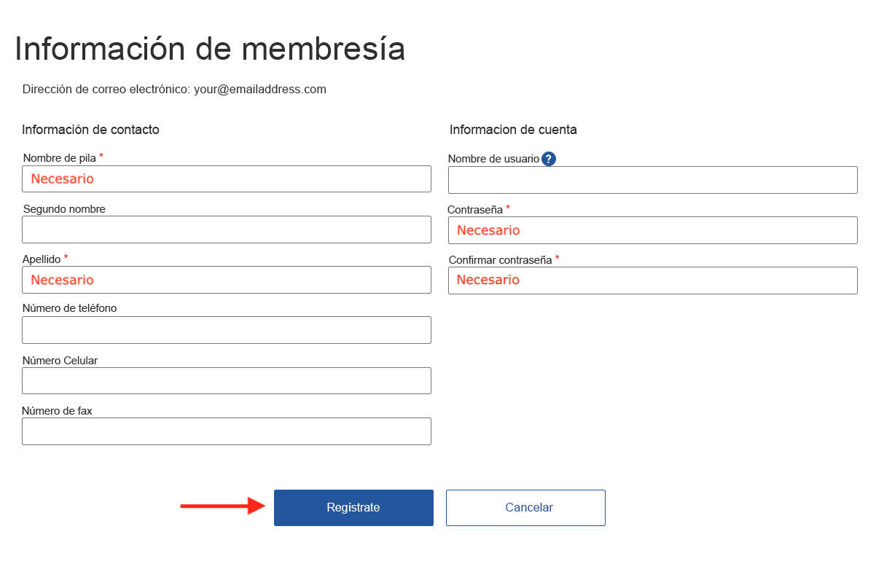Focus the Número de teléfono input box
The height and width of the screenshot is (588, 892).
tap(227, 330)
